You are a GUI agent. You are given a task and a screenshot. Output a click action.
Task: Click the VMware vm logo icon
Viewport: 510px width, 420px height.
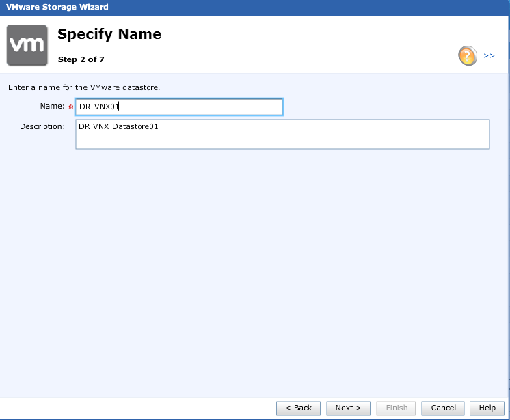pos(27,45)
